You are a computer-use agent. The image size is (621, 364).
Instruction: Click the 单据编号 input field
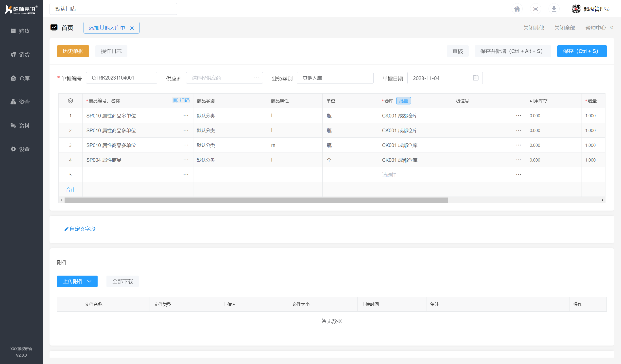[121, 78]
